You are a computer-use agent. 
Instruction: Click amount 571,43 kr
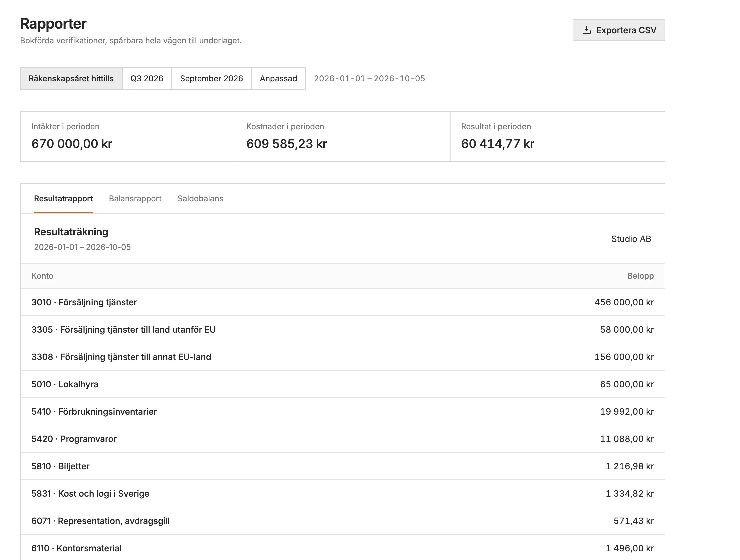pos(634,521)
